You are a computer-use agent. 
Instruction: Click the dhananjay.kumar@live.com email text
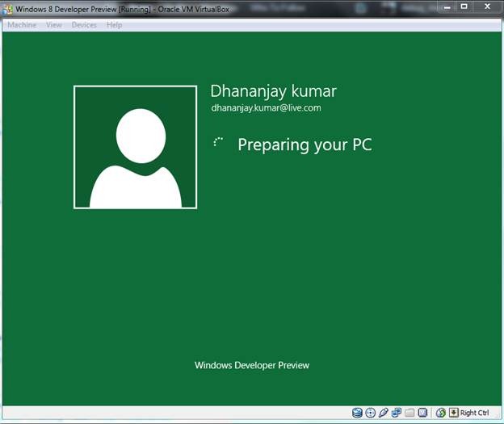(266, 107)
